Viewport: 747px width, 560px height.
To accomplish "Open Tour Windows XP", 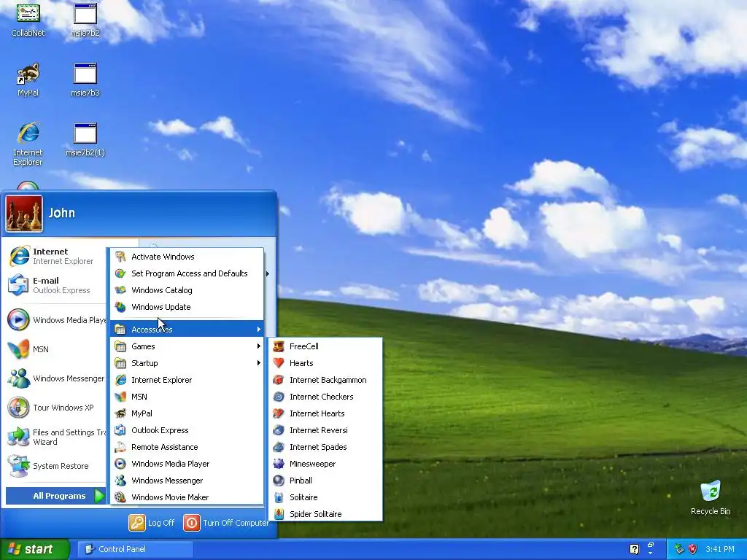I will click(x=55, y=408).
